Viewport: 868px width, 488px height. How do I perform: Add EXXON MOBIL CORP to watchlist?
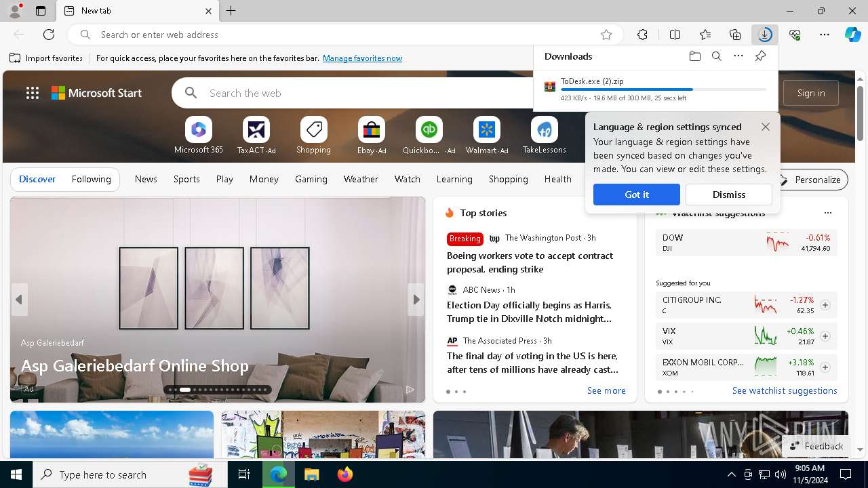tap(825, 367)
